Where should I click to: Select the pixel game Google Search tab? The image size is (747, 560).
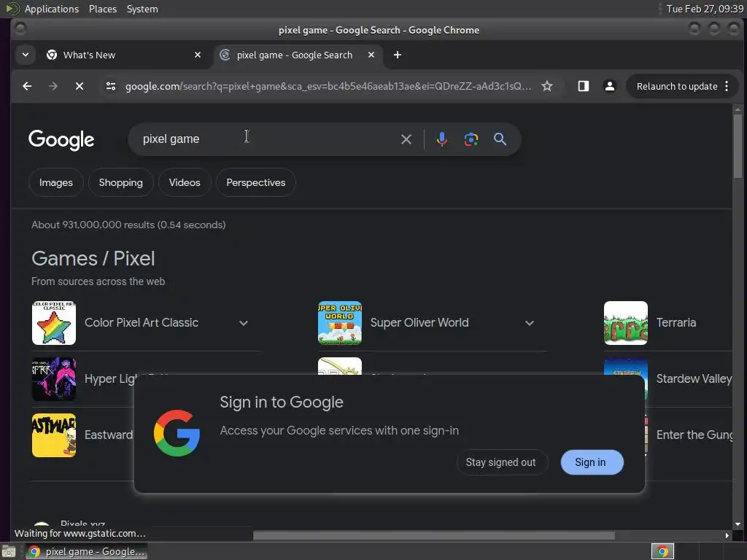[298, 55]
